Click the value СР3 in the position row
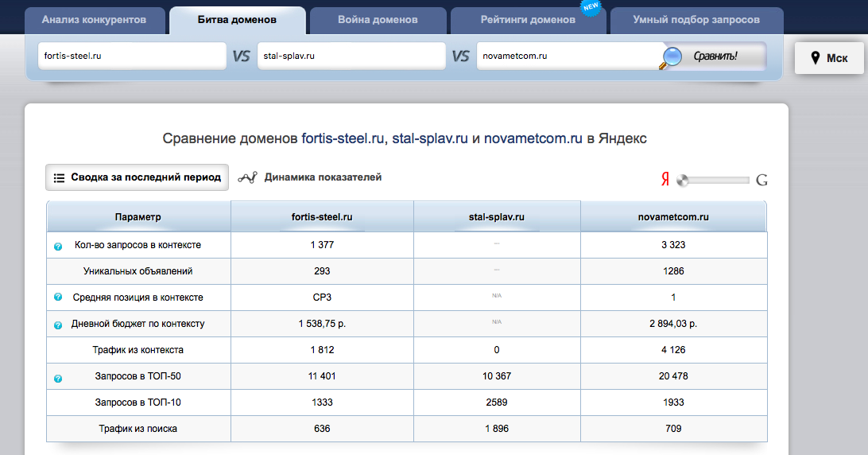Image resolution: width=868 pixels, height=455 pixels. pos(322,297)
